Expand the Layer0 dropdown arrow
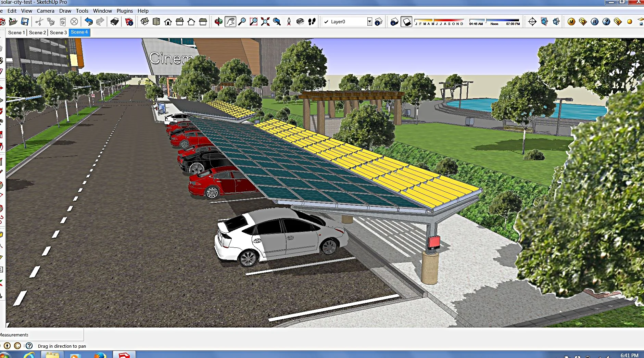 (369, 22)
